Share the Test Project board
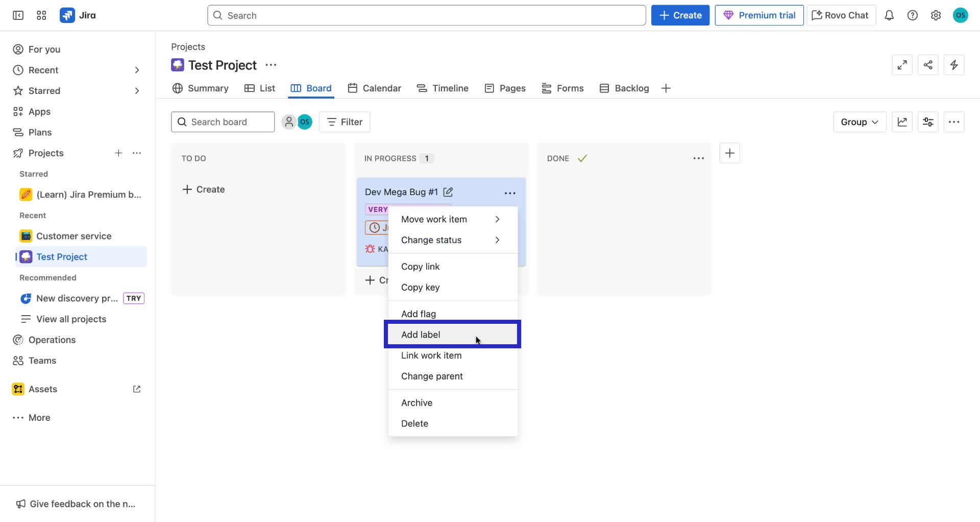 pos(928,65)
